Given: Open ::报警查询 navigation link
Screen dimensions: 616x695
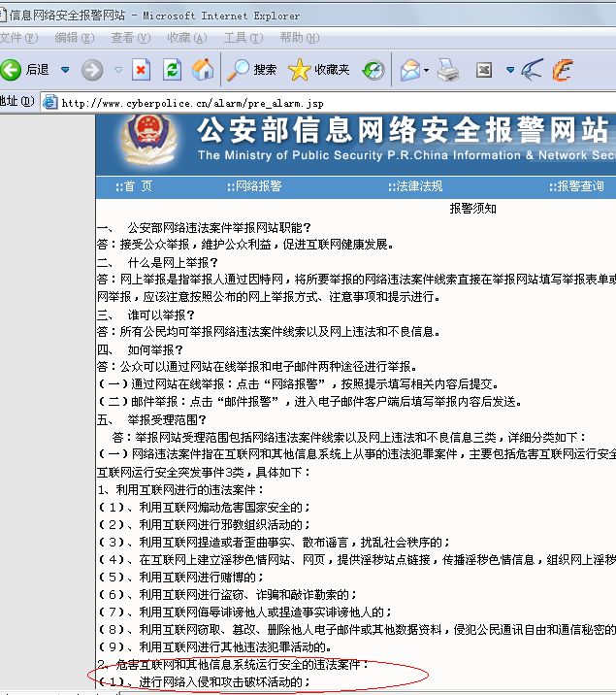Looking at the screenshot, I should click(x=576, y=186).
